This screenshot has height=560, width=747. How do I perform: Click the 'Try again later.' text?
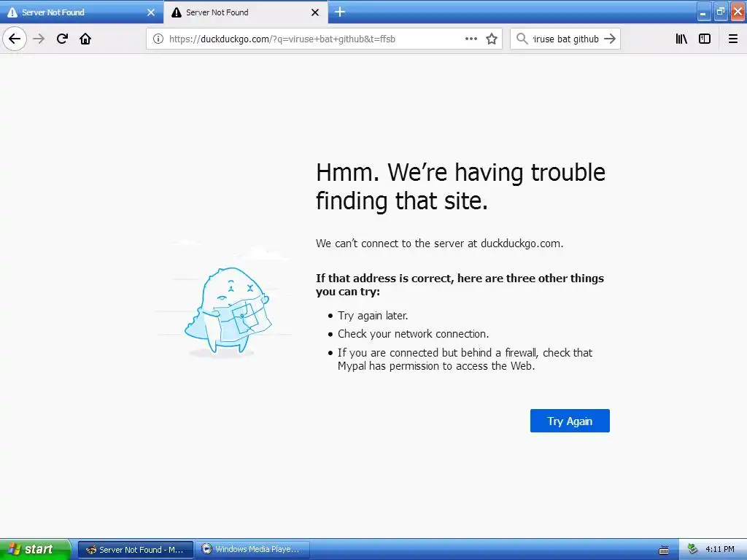(373, 316)
